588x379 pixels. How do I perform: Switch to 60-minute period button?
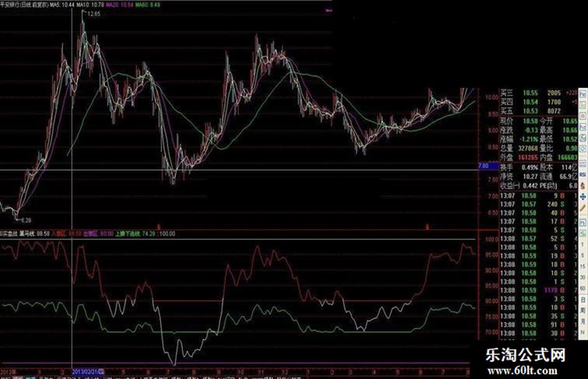pyautogui.click(x=583, y=288)
